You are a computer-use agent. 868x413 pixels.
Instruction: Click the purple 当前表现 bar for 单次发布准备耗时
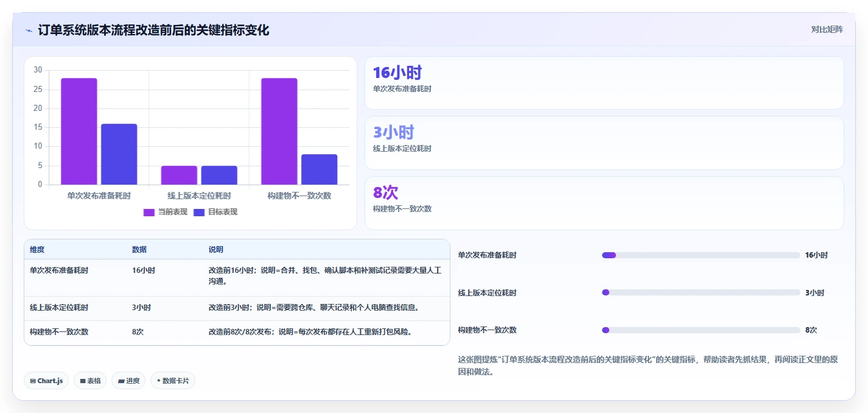[x=79, y=131]
